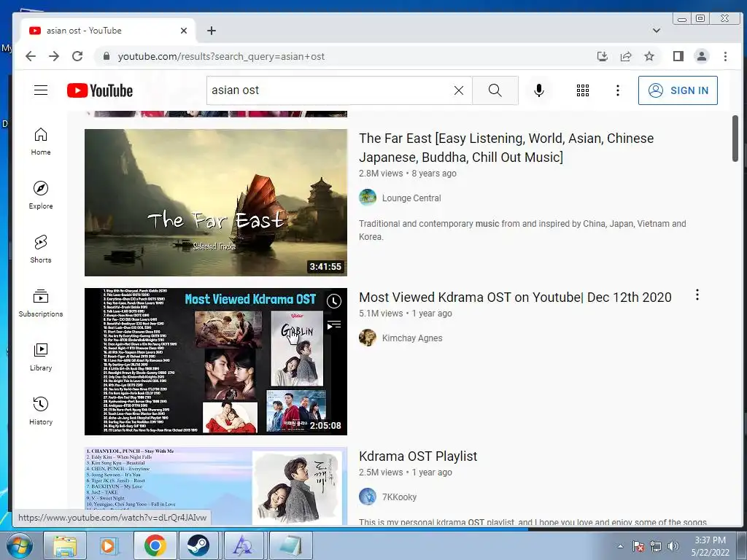Visit Kimchay Agnes channel name
Viewport: 747px width, 560px height.
(412, 338)
